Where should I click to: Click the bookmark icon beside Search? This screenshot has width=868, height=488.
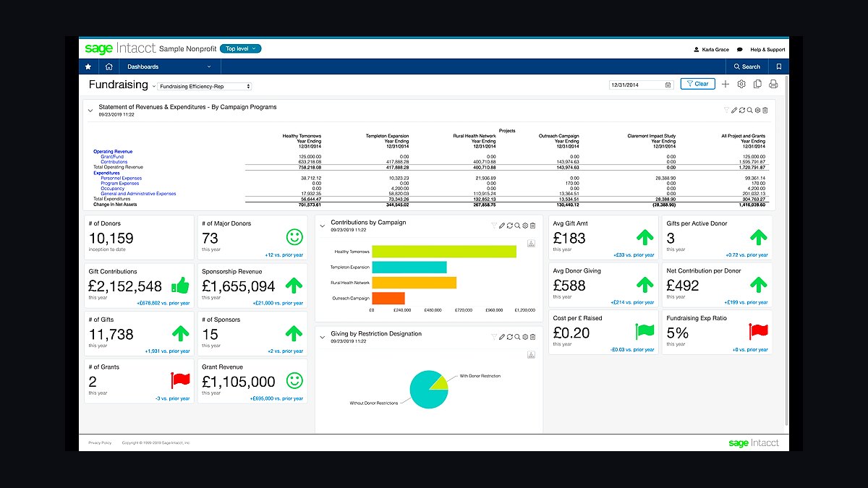point(778,67)
